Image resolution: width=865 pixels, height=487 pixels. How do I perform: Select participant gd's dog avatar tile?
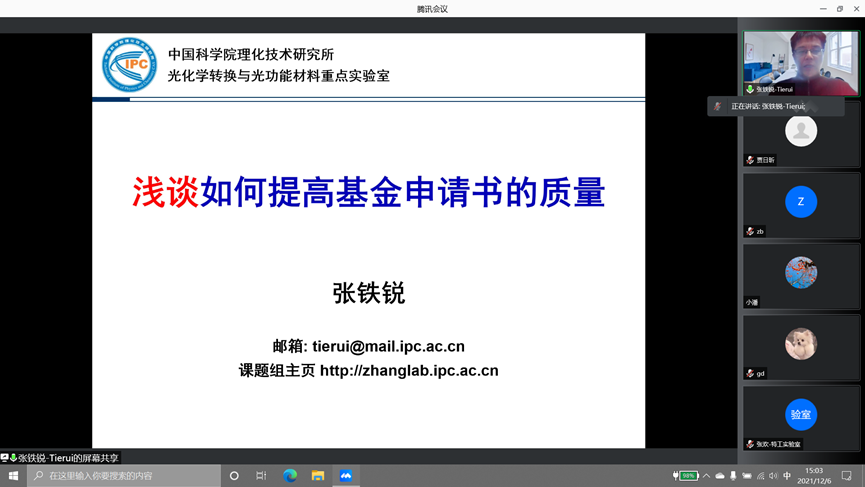click(x=800, y=346)
